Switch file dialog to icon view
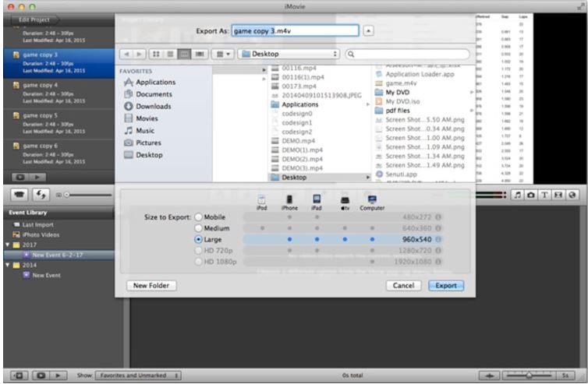Image resolution: width=588 pixels, height=384 pixels. (x=156, y=54)
